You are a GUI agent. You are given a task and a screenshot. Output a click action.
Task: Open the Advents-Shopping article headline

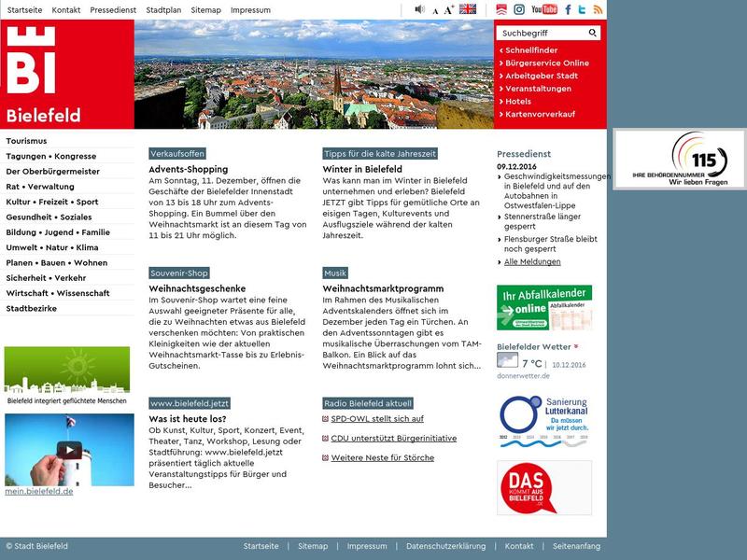(189, 169)
